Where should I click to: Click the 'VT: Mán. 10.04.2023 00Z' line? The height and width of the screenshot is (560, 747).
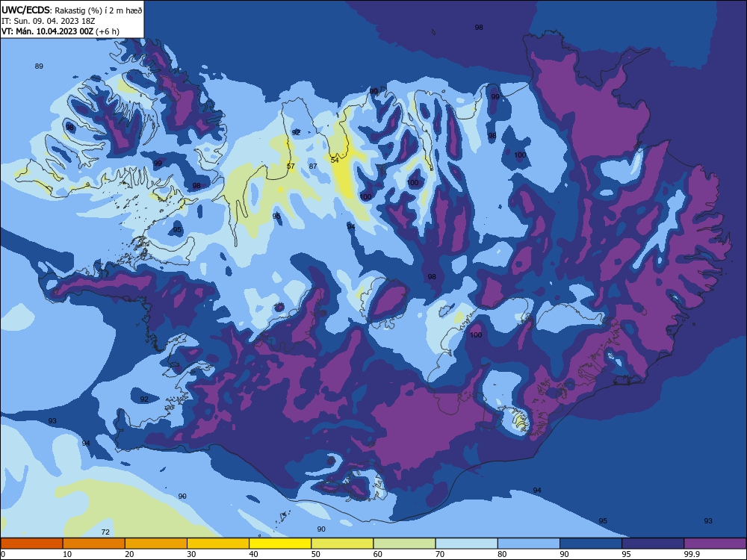(48, 31)
